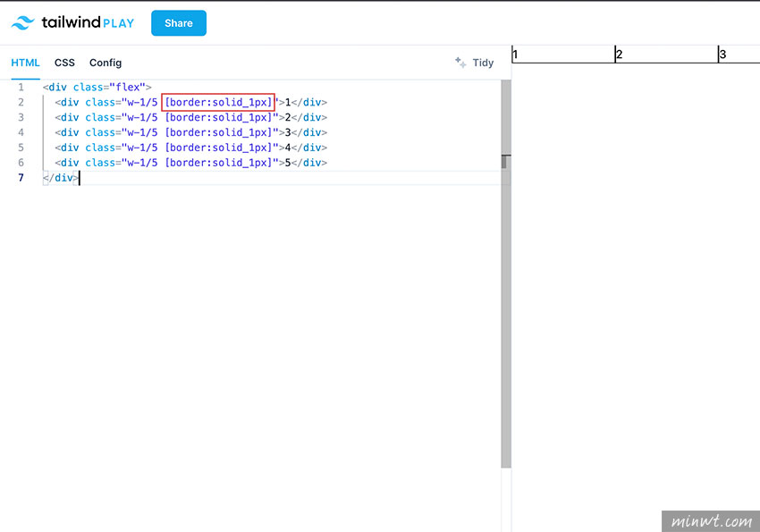Click the Tidy button to format code

tap(475, 63)
